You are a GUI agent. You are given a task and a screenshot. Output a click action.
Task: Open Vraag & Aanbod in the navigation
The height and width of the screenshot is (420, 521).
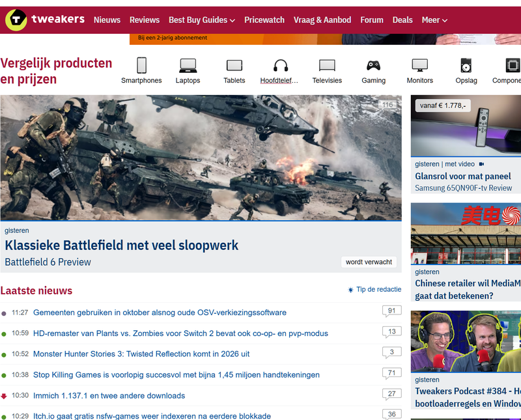click(322, 20)
